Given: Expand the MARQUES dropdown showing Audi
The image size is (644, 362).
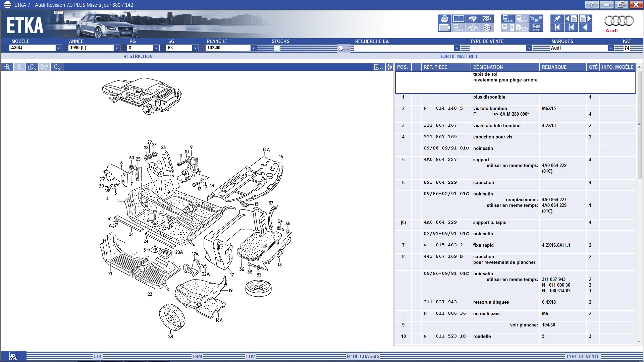Looking at the screenshot, I should point(611,48).
